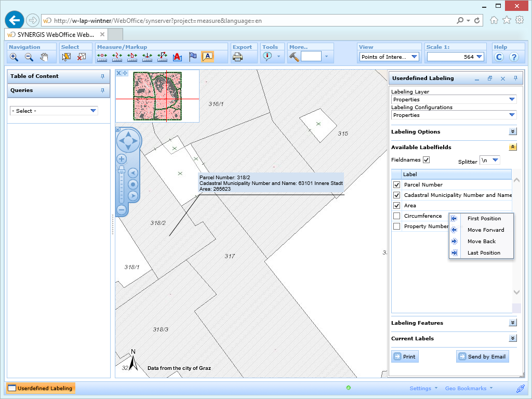This screenshot has height=399, width=532.
Task: Enable the Circumference label field
Action: 397,216
